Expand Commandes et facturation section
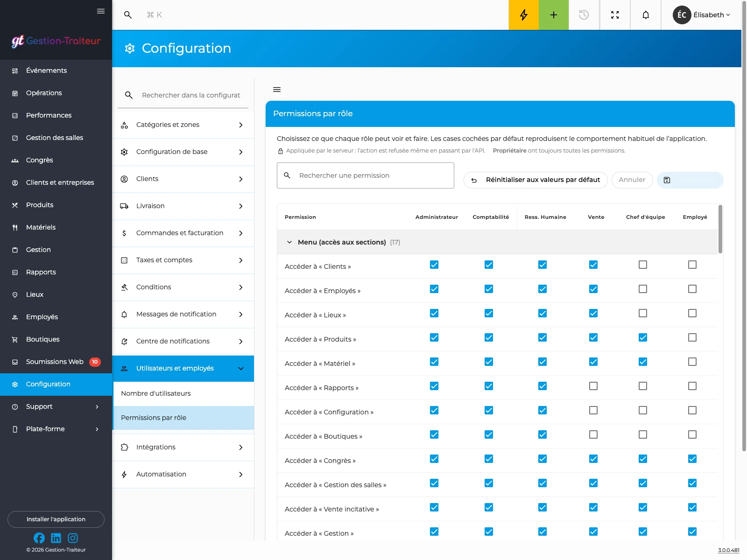The image size is (747, 560). click(183, 233)
